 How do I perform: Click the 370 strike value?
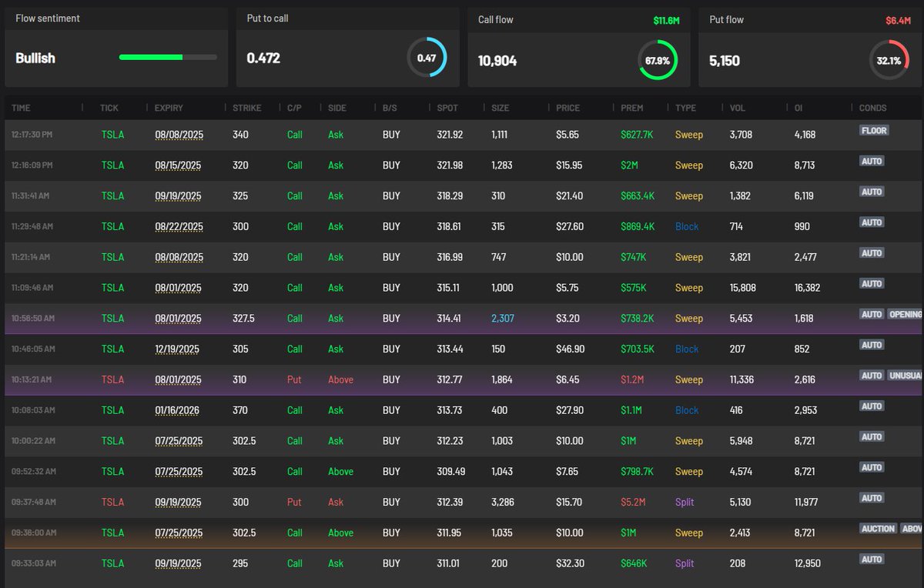tap(240, 410)
